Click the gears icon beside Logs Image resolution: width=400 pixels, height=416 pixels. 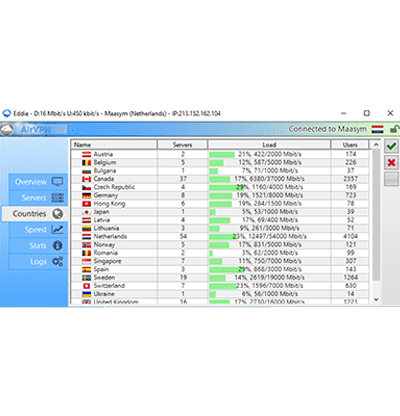[58, 262]
